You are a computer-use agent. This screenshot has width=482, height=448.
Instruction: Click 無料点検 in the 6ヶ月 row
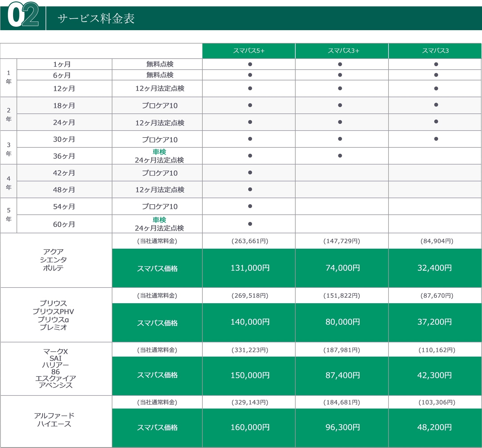(160, 75)
